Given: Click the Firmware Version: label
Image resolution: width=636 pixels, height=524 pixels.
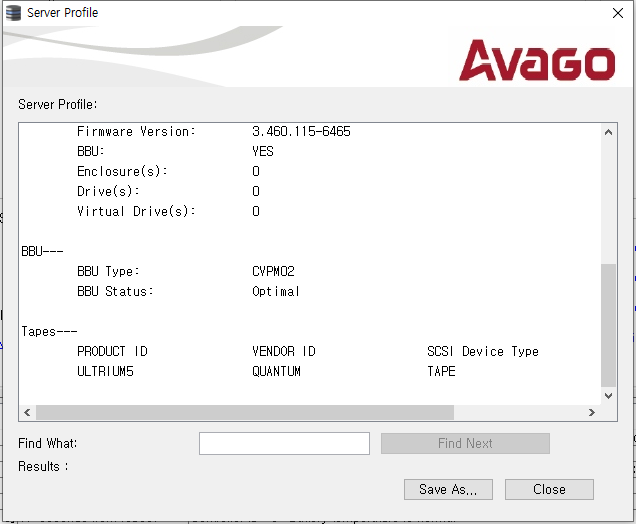Looking at the screenshot, I should click(x=136, y=131).
